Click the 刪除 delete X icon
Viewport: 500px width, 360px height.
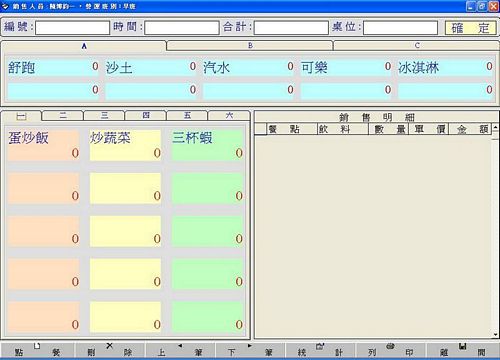click(109, 346)
